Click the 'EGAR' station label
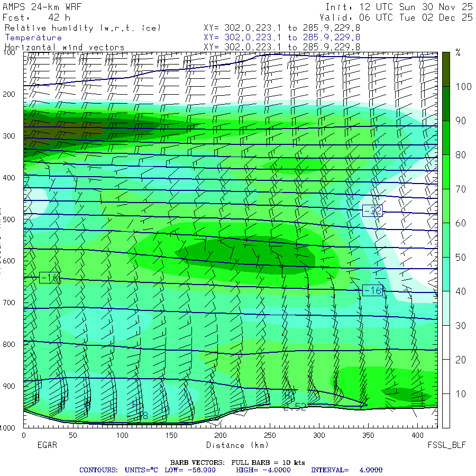The image size is (476, 476). tap(47, 445)
